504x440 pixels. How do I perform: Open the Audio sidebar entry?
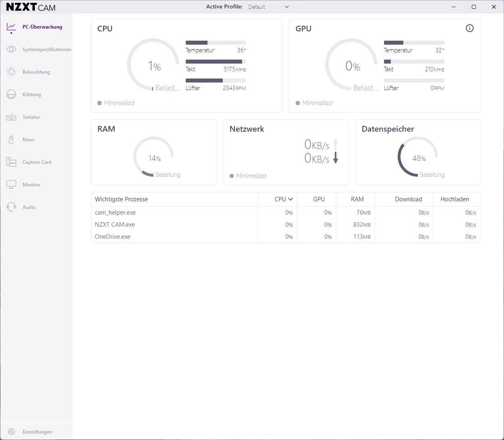29,207
